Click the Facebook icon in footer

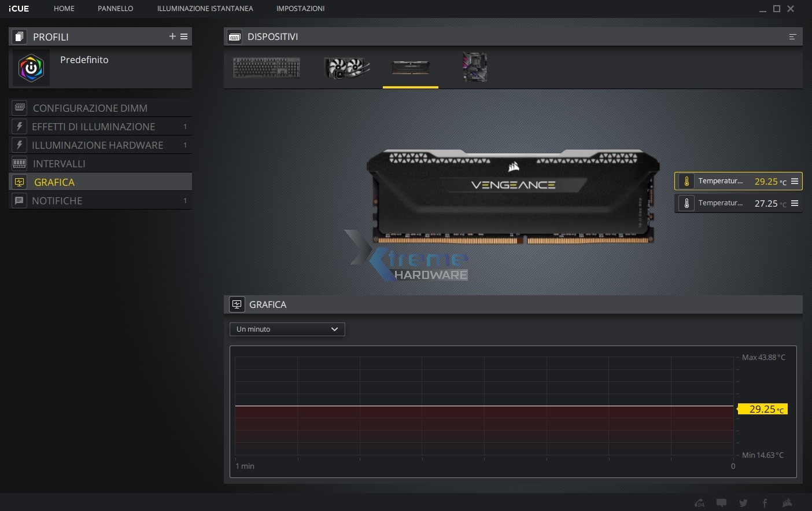pos(765,503)
